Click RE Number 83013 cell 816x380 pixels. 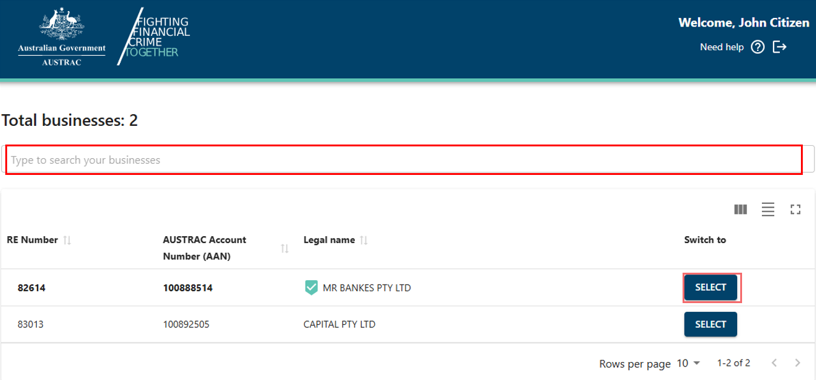(31, 324)
